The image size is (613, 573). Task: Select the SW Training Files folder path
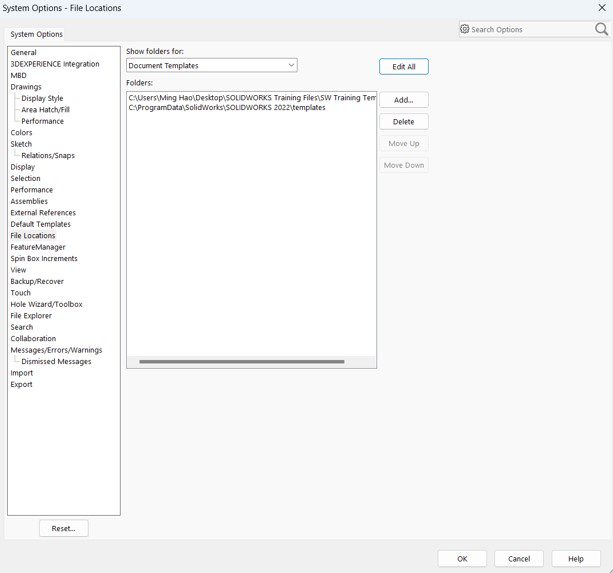251,98
